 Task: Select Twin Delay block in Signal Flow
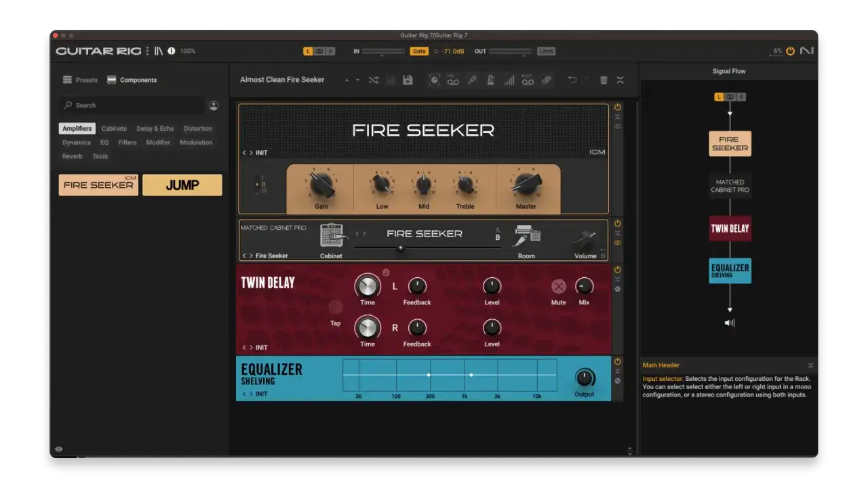pyautogui.click(x=730, y=228)
